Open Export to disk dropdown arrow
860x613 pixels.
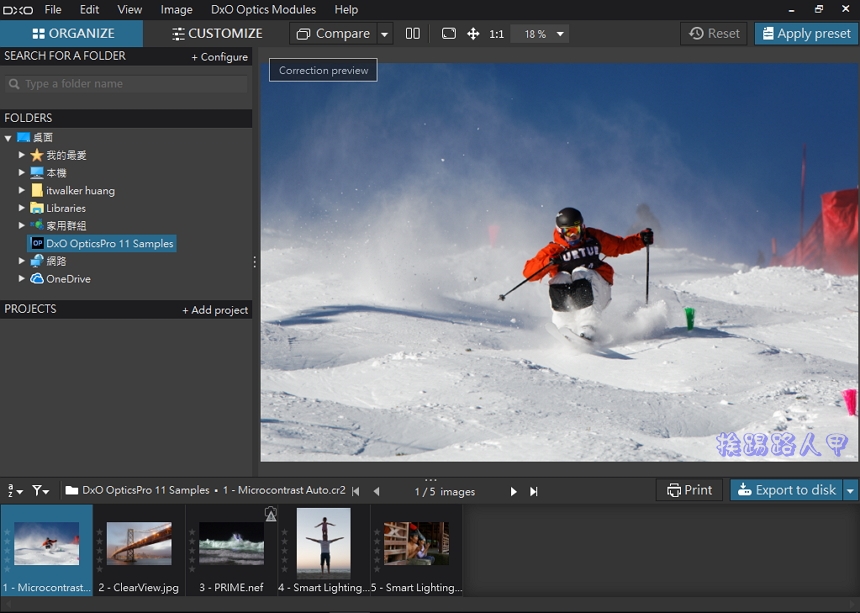point(851,490)
